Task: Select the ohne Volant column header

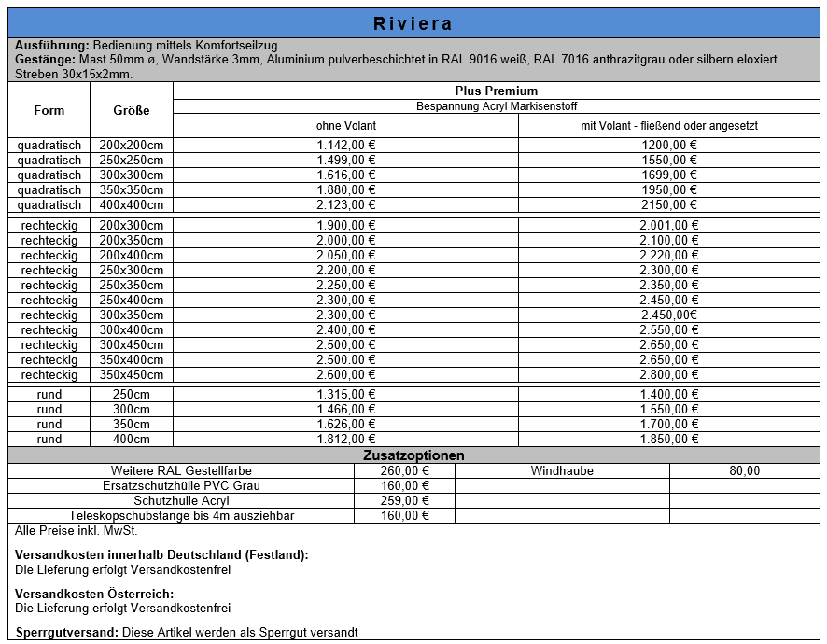Action: click(344, 125)
